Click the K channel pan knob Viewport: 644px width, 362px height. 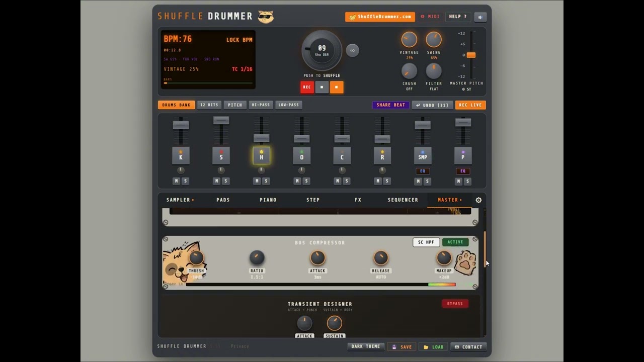click(181, 170)
